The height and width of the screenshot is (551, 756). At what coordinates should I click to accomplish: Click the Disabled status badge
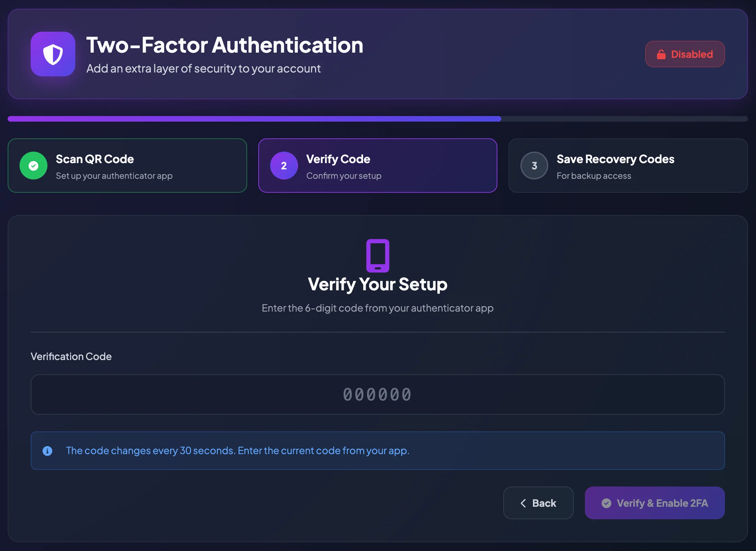click(685, 54)
